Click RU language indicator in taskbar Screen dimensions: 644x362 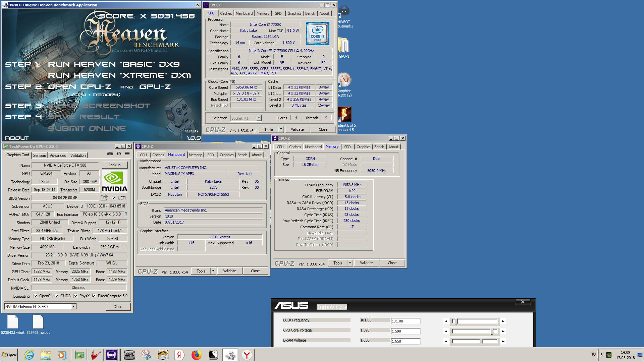(x=593, y=354)
